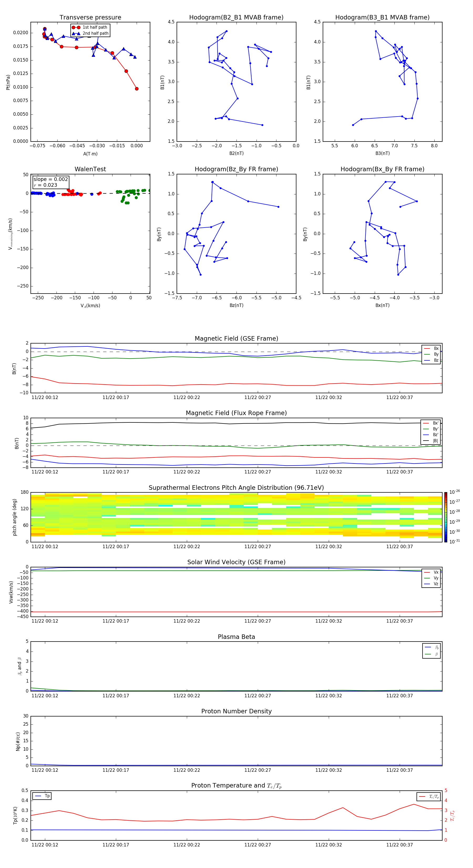This screenshot has height=868, width=473.
Task: Click the pitch angle colorbar
Action: [446, 517]
